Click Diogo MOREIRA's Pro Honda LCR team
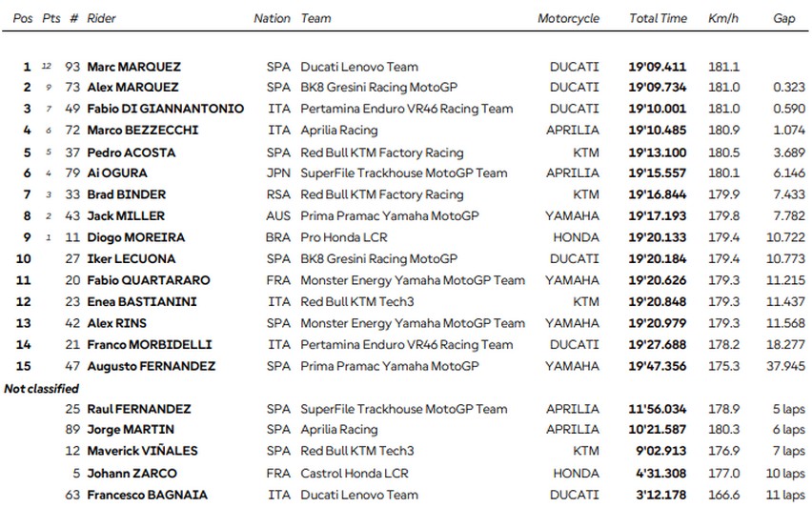 coord(344,237)
